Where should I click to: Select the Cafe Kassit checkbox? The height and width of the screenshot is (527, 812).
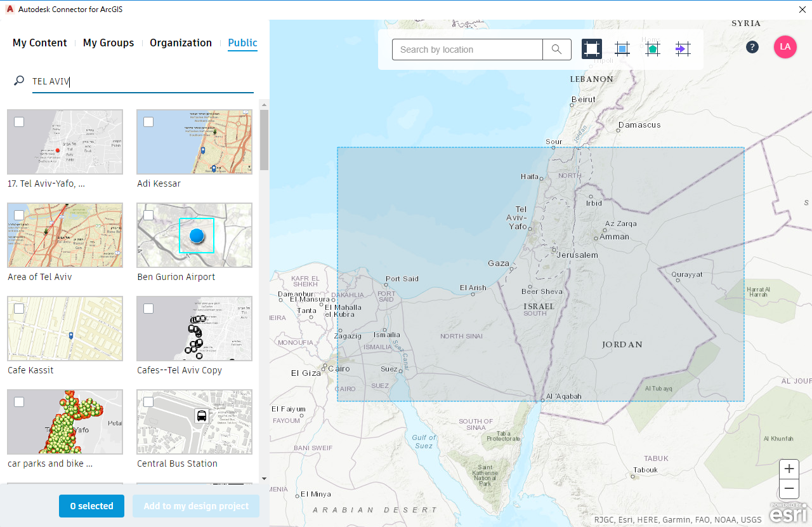click(x=19, y=309)
